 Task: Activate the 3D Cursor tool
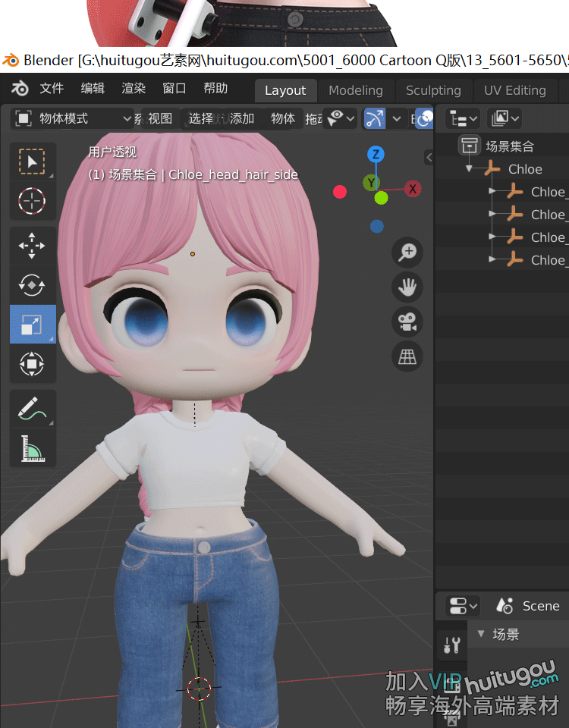[32, 201]
